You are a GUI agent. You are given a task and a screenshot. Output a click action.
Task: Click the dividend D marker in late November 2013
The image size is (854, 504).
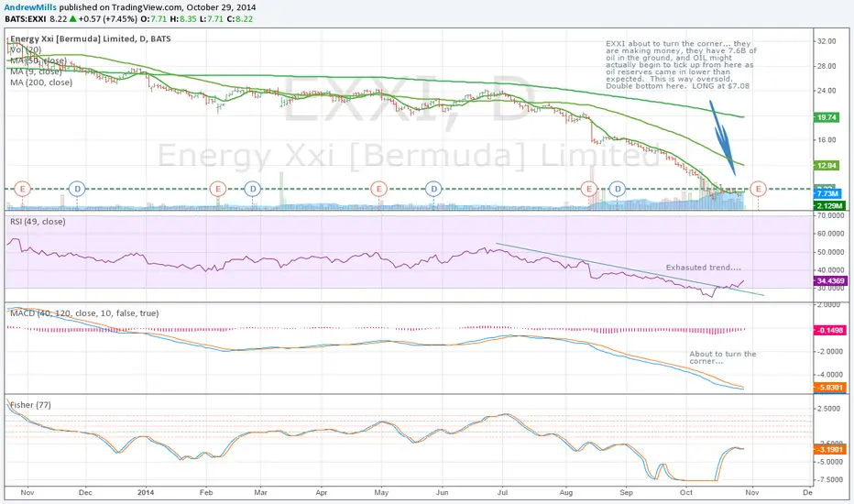[x=77, y=189]
